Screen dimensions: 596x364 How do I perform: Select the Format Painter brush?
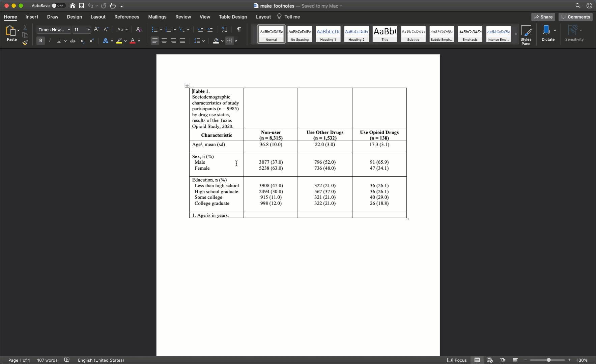25,42
